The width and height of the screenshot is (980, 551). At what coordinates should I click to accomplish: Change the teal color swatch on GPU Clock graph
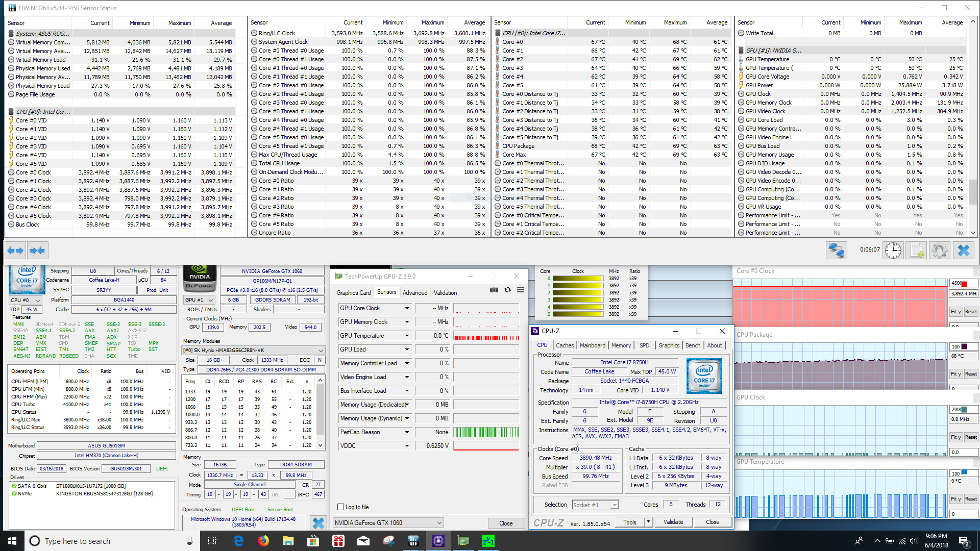tap(964, 410)
